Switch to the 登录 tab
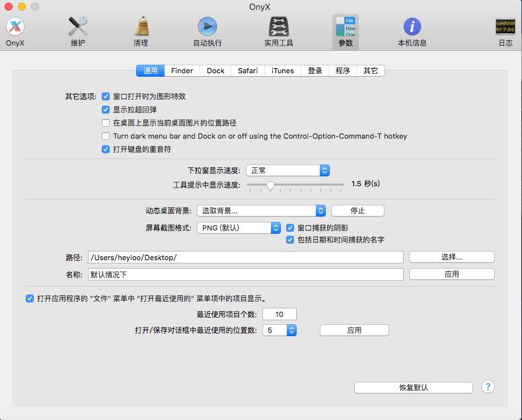Screen dimensions: 522x420 pyautogui.click(x=315, y=71)
